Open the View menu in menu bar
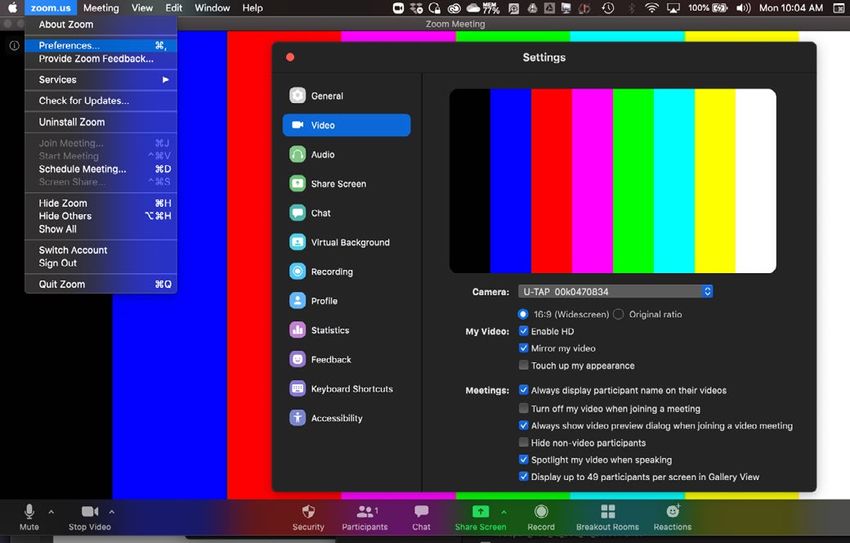This screenshot has width=850, height=543. [x=142, y=8]
